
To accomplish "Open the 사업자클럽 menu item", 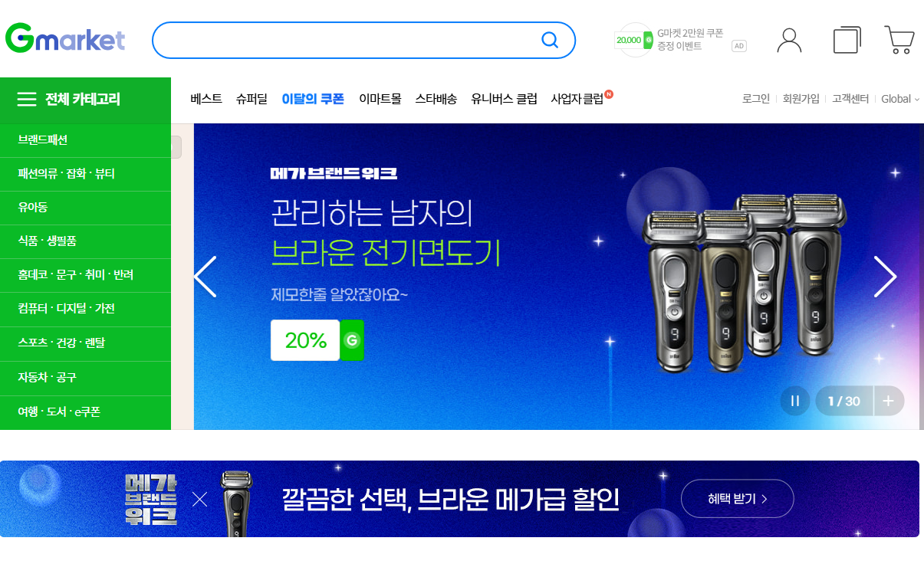I will [577, 99].
